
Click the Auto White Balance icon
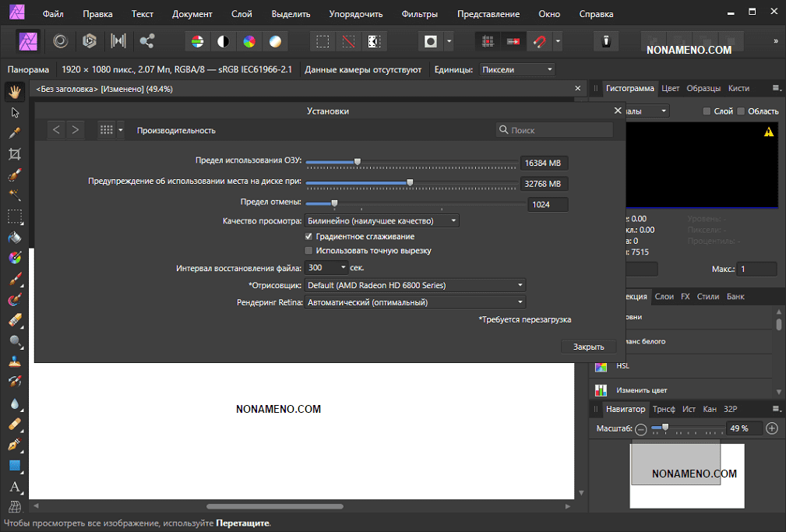(274, 41)
